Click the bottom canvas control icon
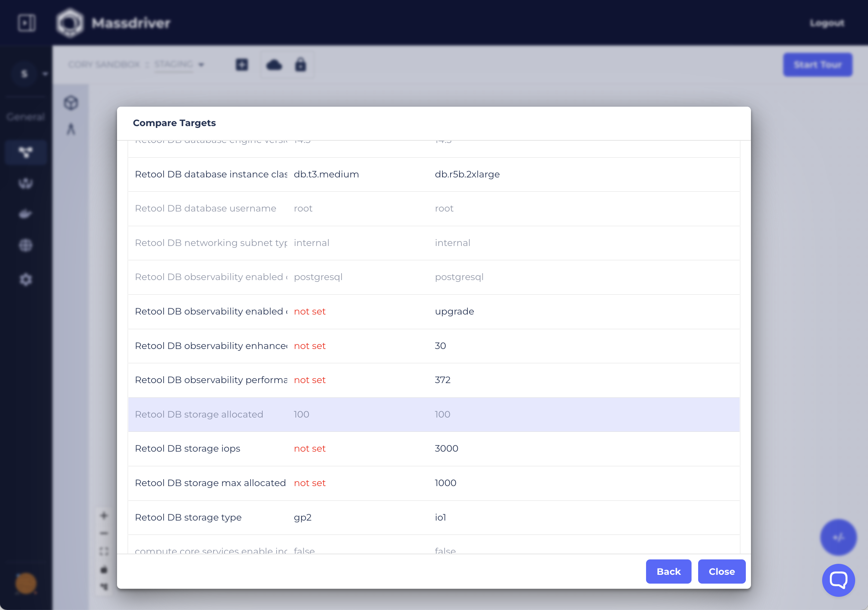This screenshot has height=610, width=868. (x=104, y=587)
